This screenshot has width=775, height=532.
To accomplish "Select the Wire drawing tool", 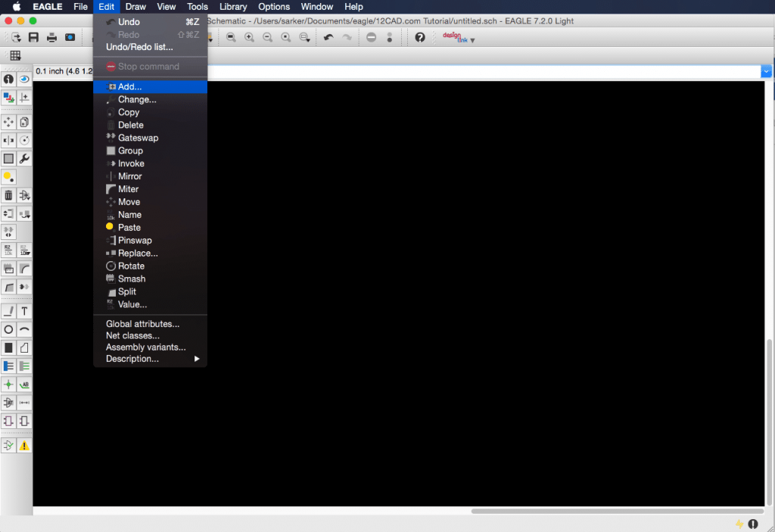I will point(8,310).
